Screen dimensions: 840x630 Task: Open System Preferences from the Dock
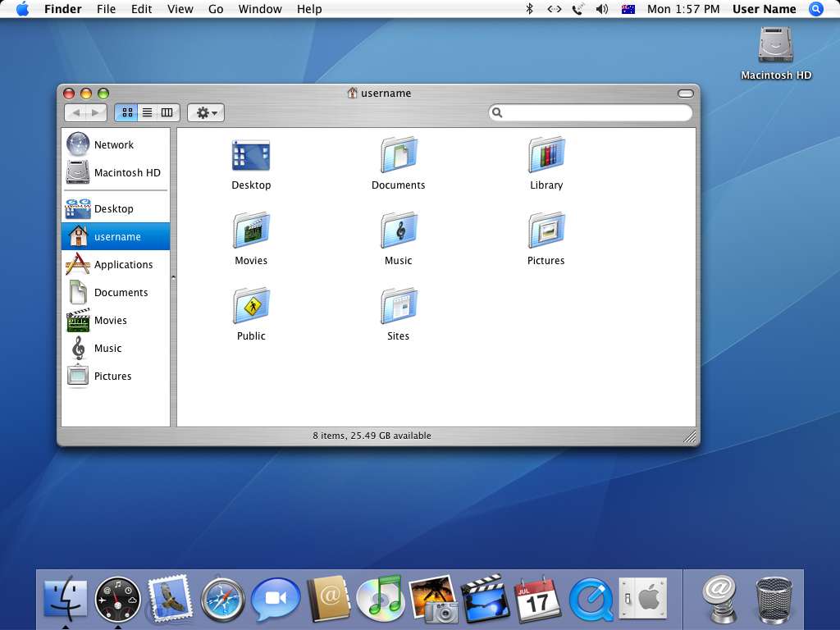click(643, 598)
